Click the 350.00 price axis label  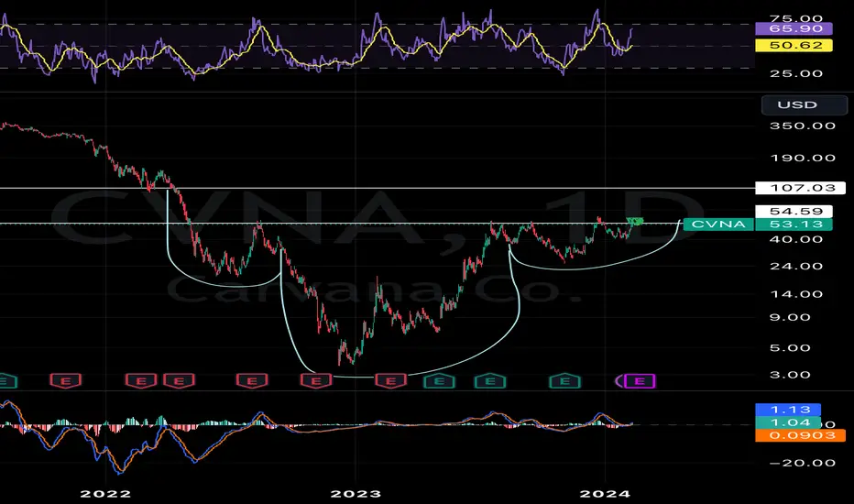803,126
